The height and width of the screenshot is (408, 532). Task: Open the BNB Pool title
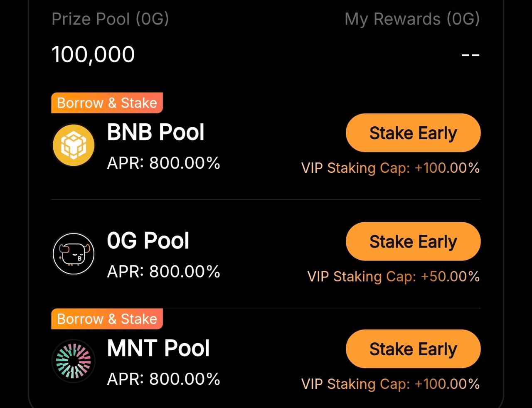[x=155, y=133]
